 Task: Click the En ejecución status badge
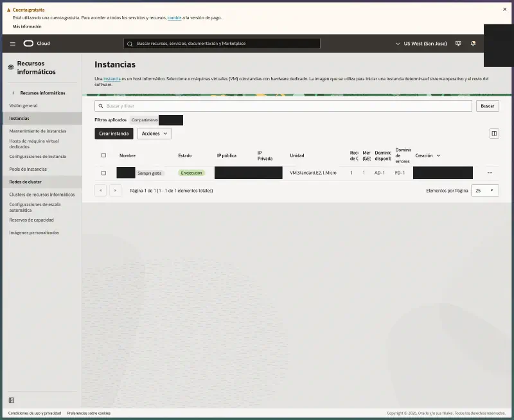(x=191, y=173)
